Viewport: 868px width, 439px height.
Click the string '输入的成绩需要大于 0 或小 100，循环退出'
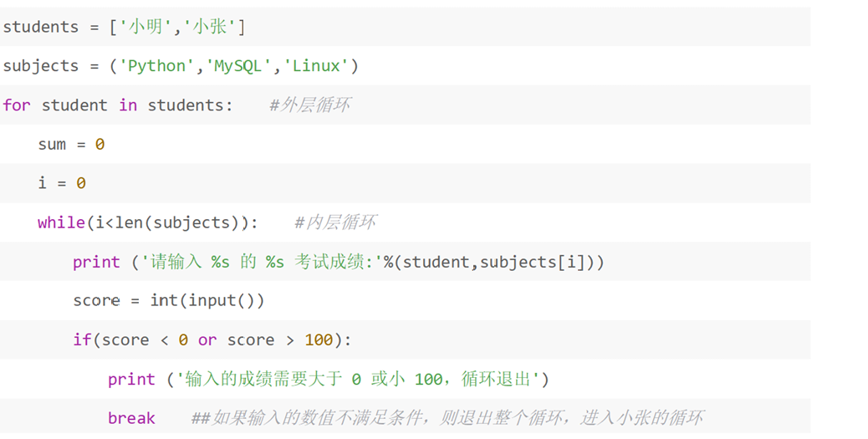click(358, 379)
